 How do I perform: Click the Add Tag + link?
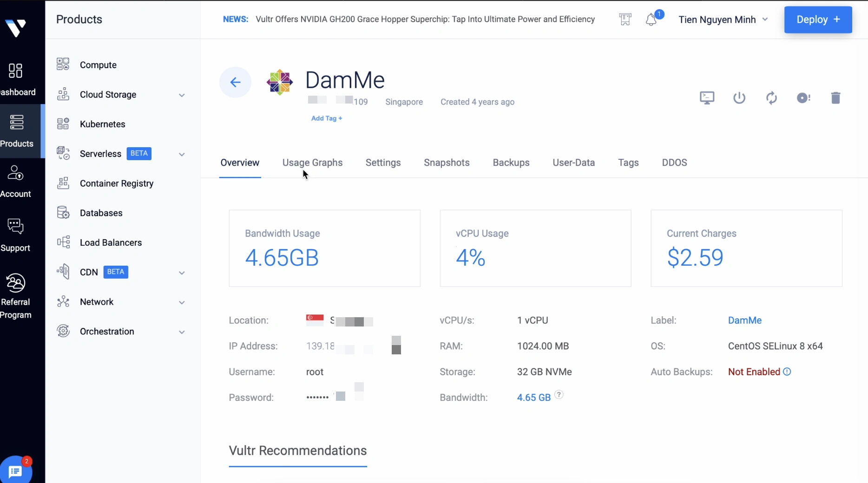click(327, 118)
